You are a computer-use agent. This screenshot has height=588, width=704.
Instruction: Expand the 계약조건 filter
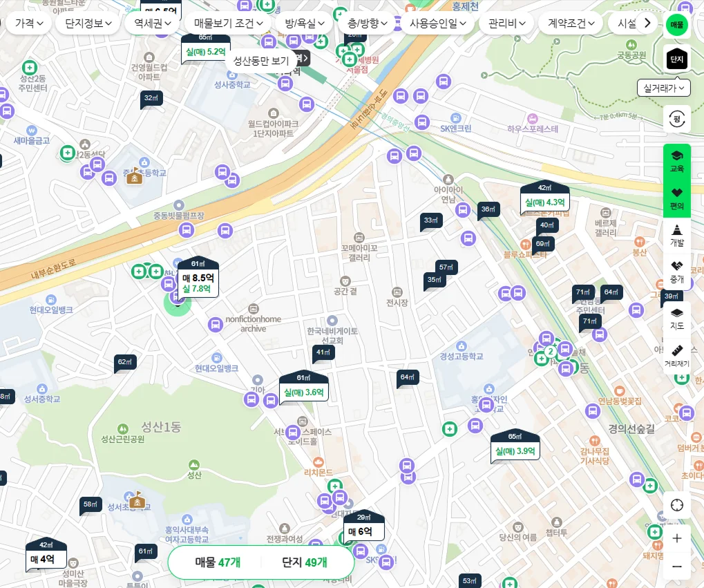(x=571, y=23)
